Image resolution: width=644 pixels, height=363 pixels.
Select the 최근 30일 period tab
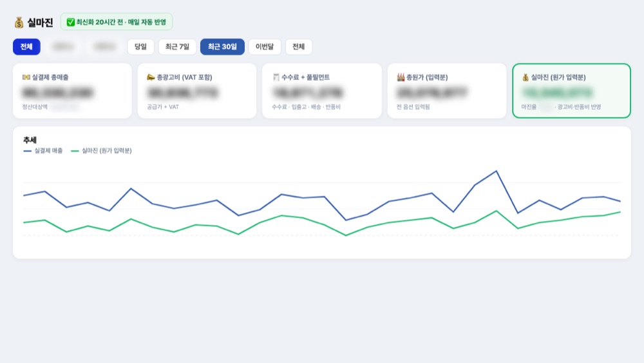222,46
